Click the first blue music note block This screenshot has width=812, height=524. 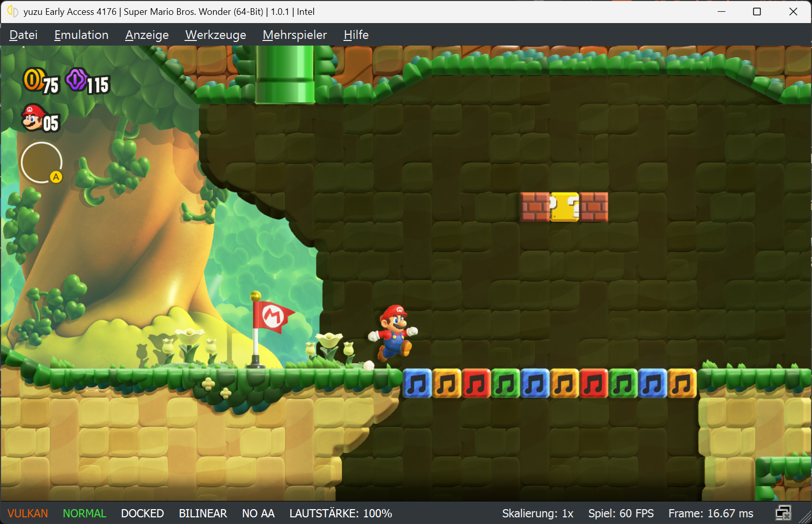click(417, 384)
